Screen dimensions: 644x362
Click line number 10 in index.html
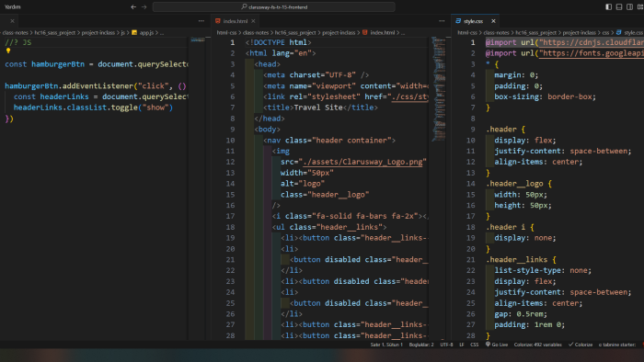230,141
